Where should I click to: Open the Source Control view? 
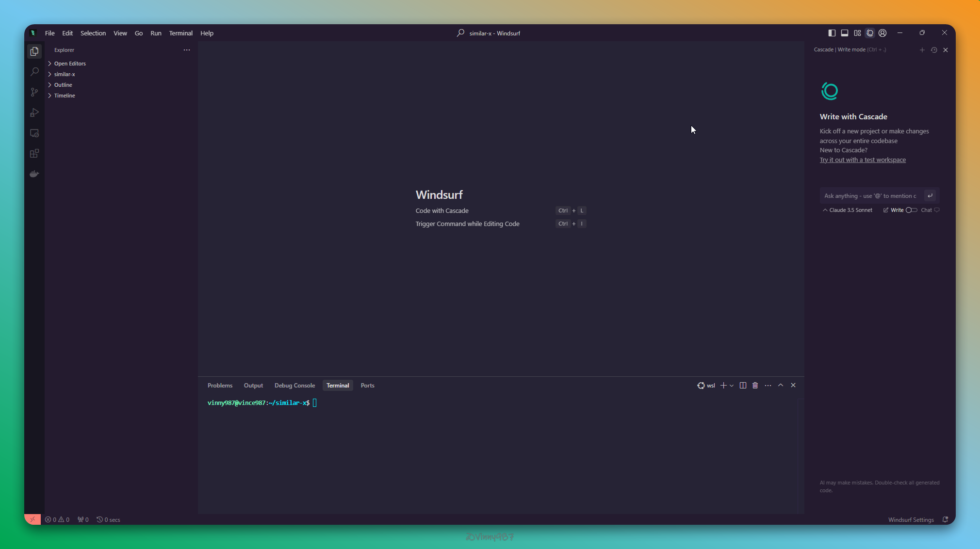[34, 92]
